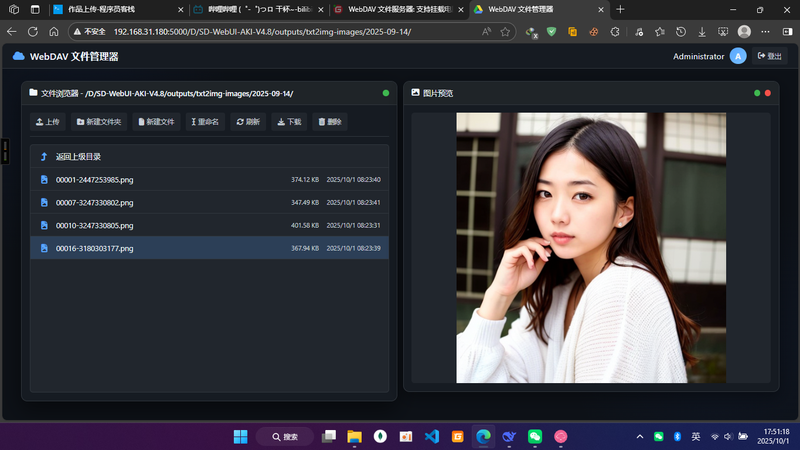This screenshot has height=450, width=800.
Task: Click the 新建文件 new file button
Action: tap(157, 122)
